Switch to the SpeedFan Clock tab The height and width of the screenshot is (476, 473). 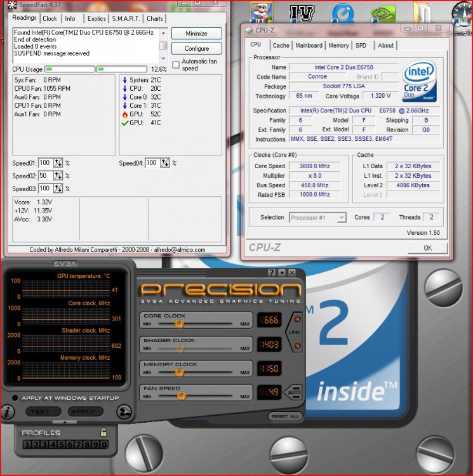coord(50,19)
